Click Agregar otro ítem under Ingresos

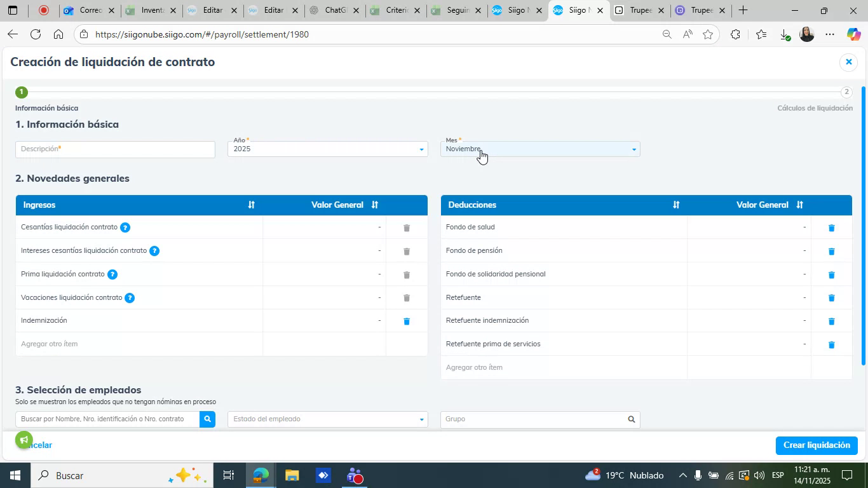49,344
